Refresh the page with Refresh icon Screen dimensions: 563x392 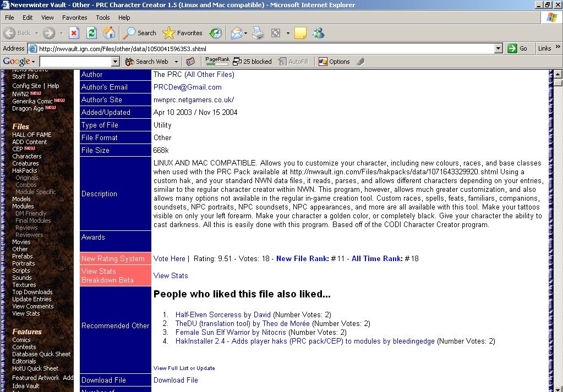91,33
